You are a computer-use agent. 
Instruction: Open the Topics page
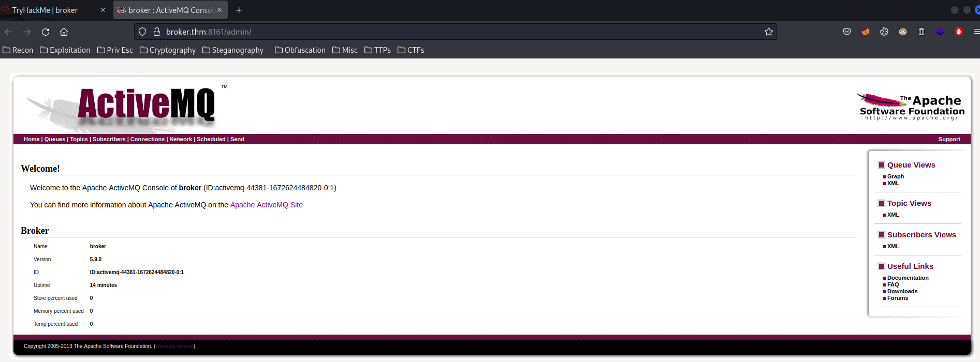coord(79,139)
